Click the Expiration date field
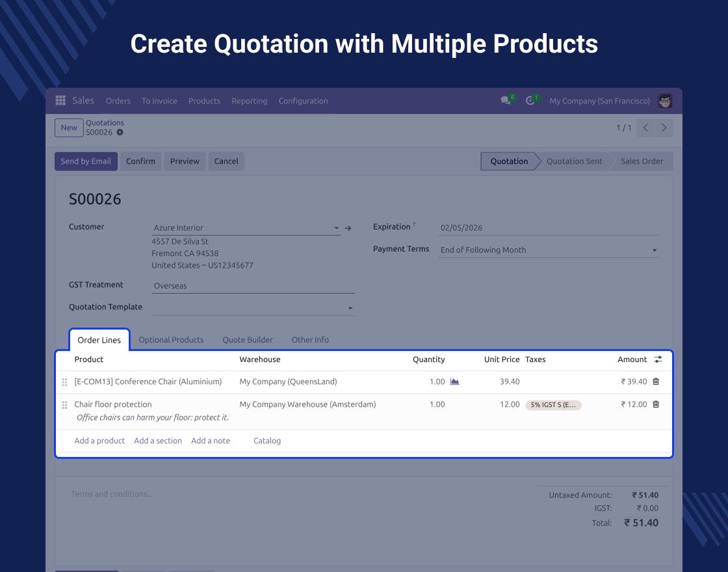Image resolution: width=728 pixels, height=572 pixels. coord(549,228)
